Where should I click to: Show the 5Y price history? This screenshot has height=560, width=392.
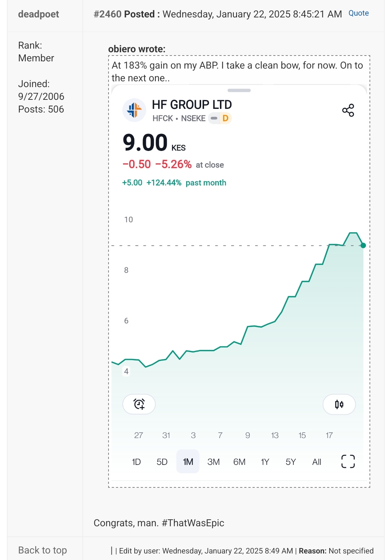point(291,462)
